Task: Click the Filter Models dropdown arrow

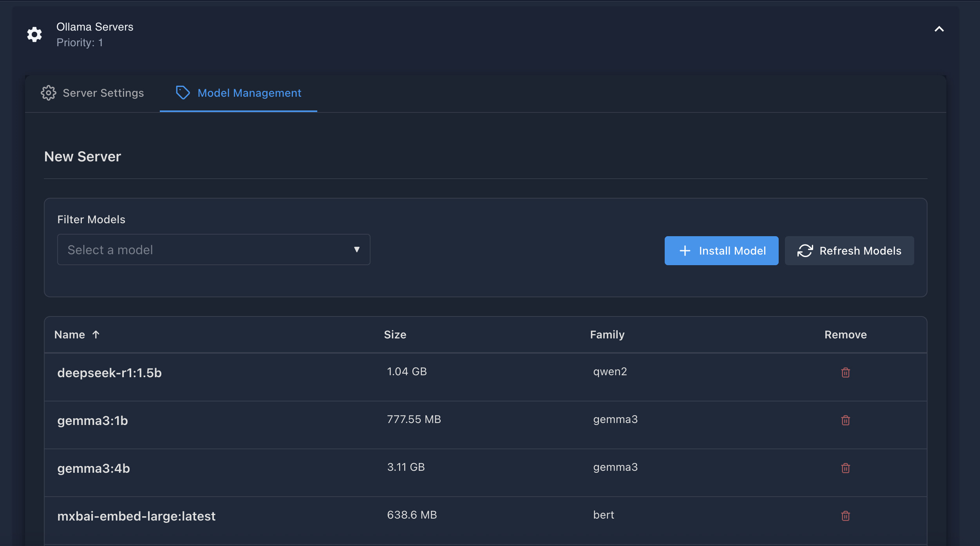Action: 356,249
